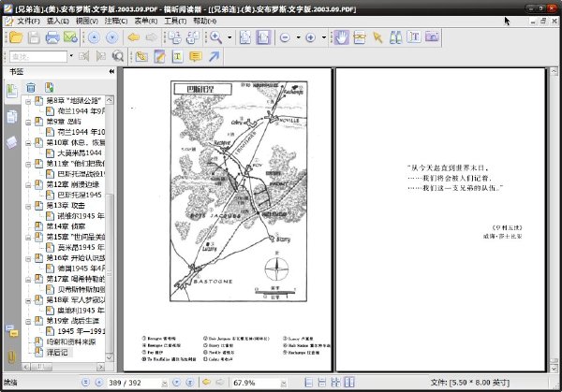This screenshot has height=392, width=562.
Task: Select the blue arrow drawing tool
Action: pos(214,56)
